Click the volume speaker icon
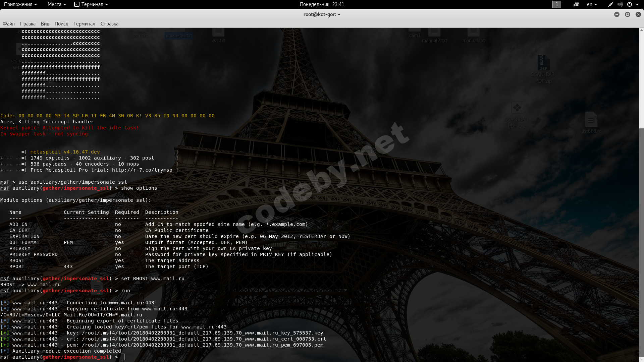Image resolution: width=644 pixels, height=362 pixels. click(x=620, y=4)
